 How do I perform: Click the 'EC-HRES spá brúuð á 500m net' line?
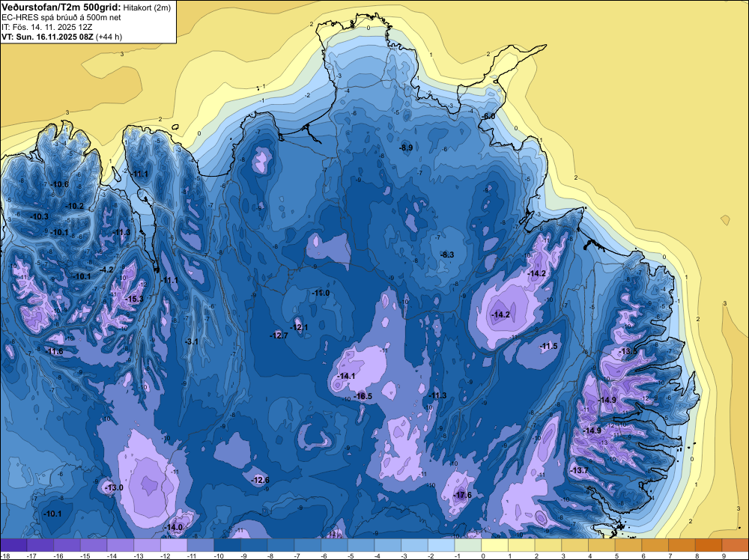click(61, 17)
